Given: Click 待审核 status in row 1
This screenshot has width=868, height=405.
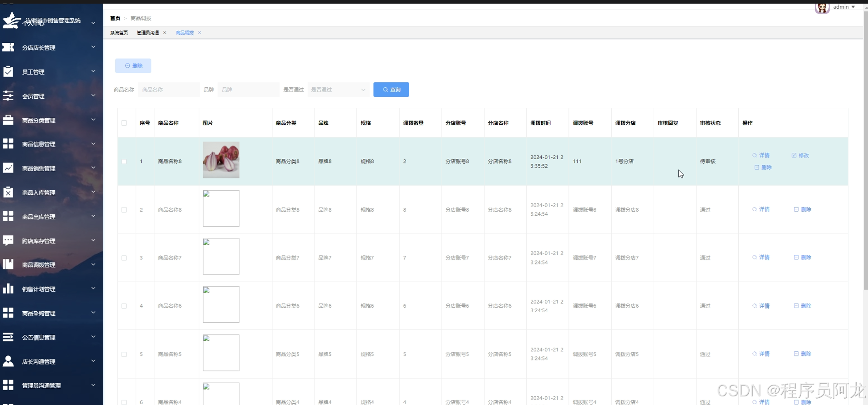Looking at the screenshot, I should coord(708,162).
